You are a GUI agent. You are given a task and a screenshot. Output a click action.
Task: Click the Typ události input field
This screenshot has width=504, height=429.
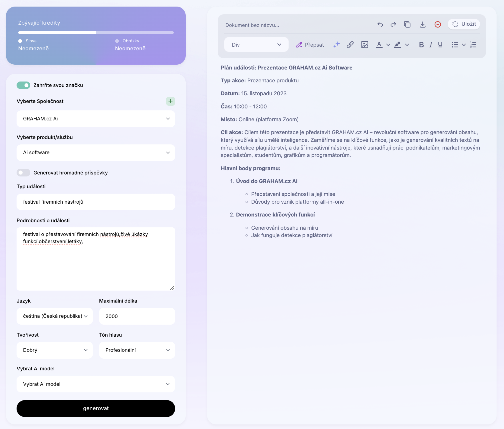(x=96, y=202)
